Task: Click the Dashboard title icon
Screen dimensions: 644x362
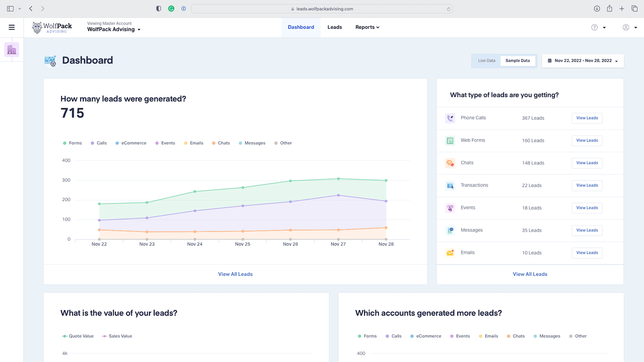Action: 50,61
